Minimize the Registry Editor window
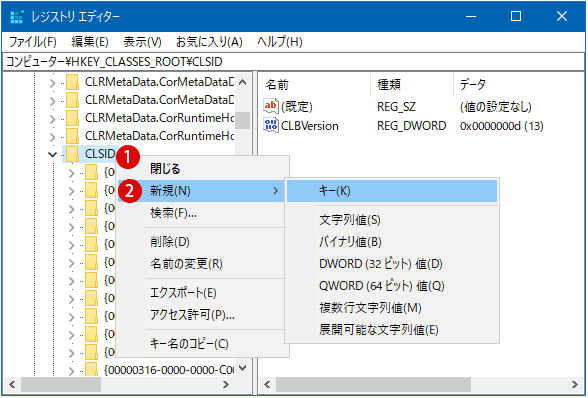This screenshot has width=588, height=398. pyautogui.click(x=471, y=17)
